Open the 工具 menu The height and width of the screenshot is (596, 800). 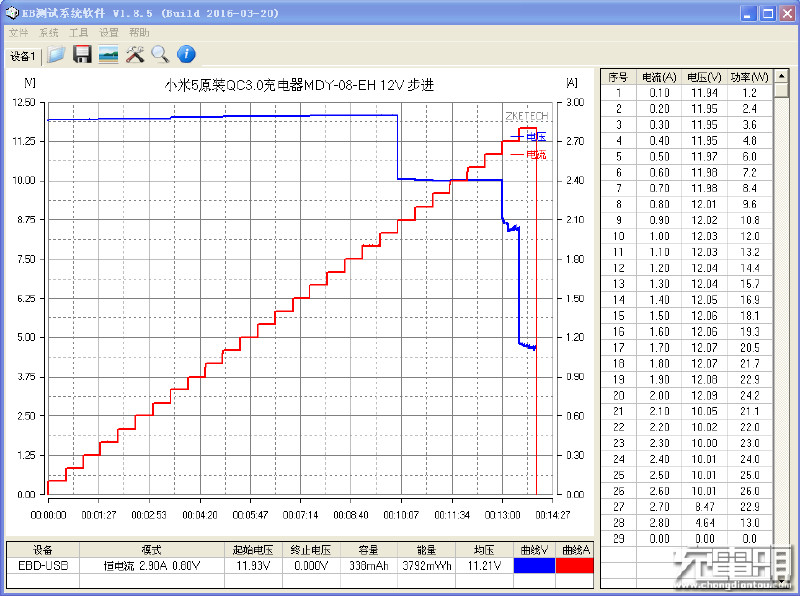tap(79, 33)
